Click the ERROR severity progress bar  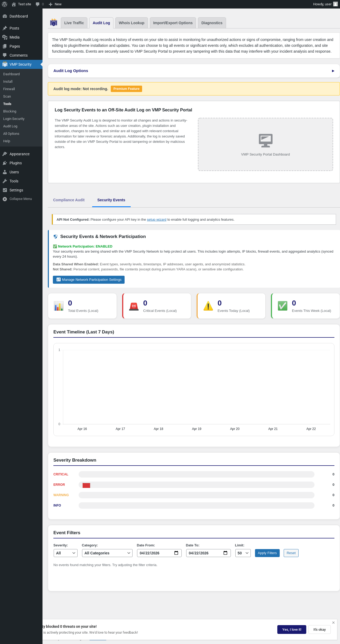(197, 485)
